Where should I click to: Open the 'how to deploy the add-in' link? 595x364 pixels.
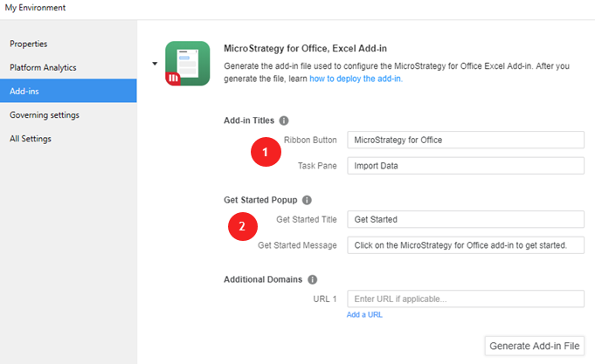tap(356, 79)
